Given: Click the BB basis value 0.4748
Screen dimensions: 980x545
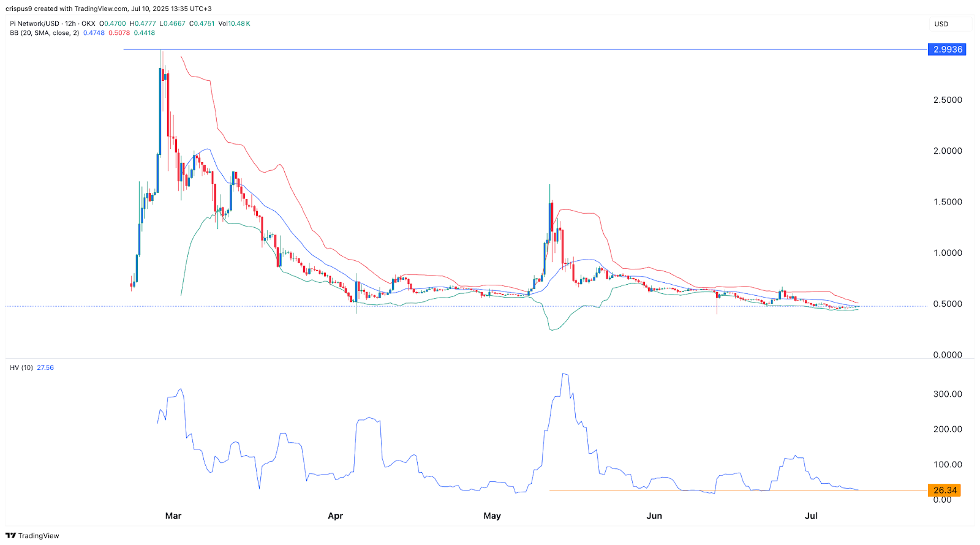Looking at the screenshot, I should pyautogui.click(x=94, y=33).
